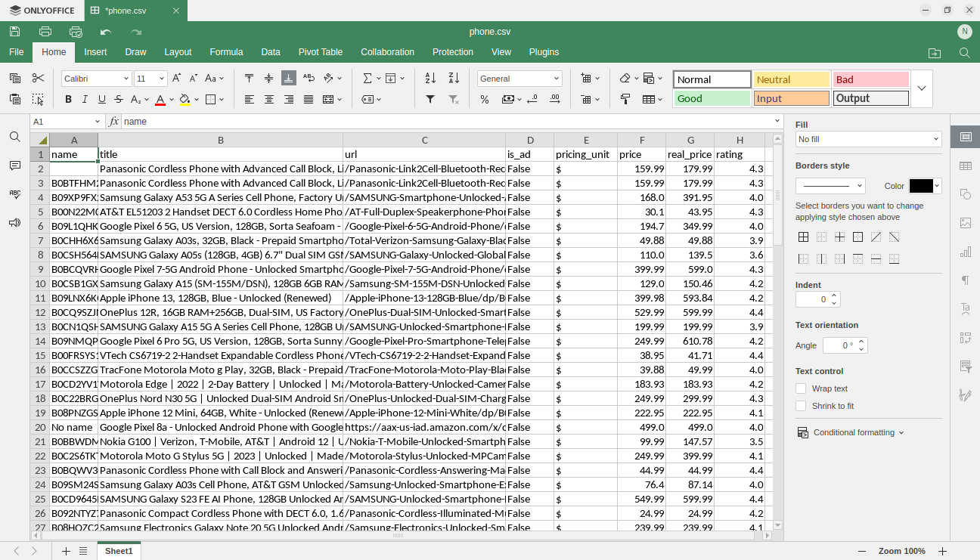Click the Redo arrow

[x=136, y=32]
